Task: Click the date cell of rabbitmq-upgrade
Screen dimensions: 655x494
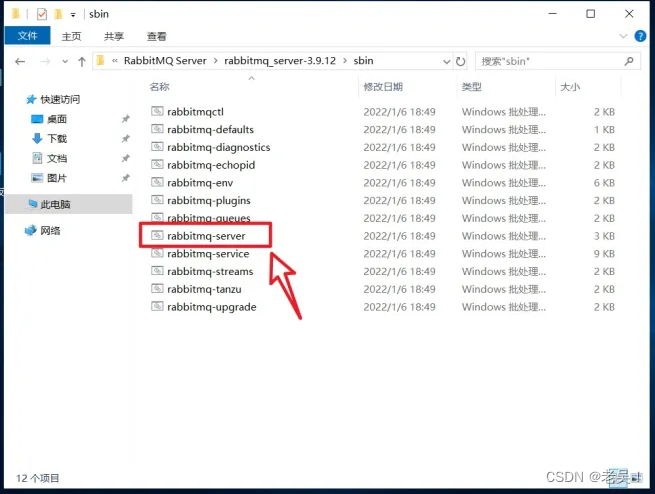Action: tap(399, 307)
